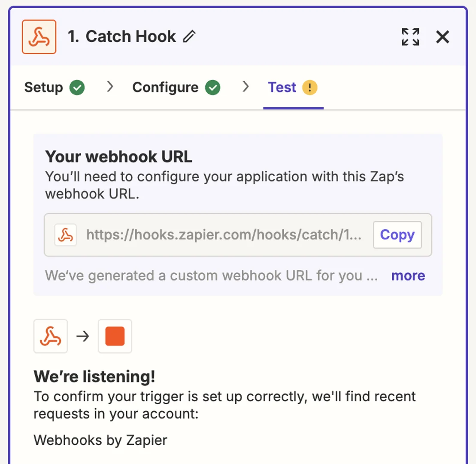Click the chevron between Setup and Configure
The height and width of the screenshot is (464, 476).
point(110,87)
